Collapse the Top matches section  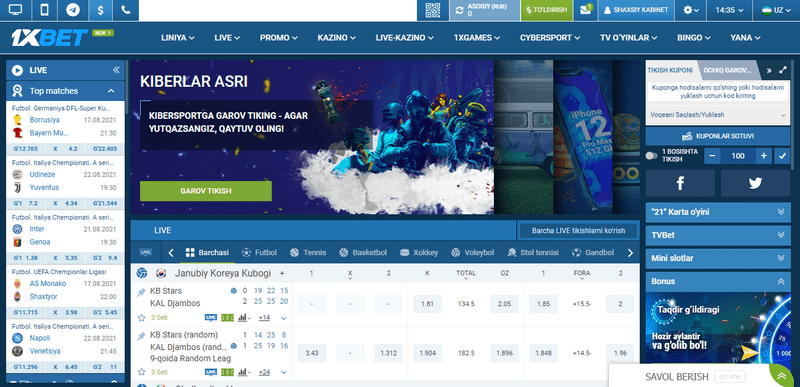pyautogui.click(x=111, y=91)
